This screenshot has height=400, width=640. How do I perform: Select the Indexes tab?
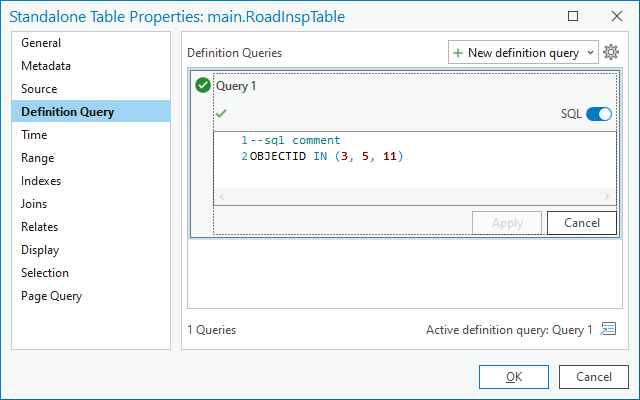click(x=41, y=181)
